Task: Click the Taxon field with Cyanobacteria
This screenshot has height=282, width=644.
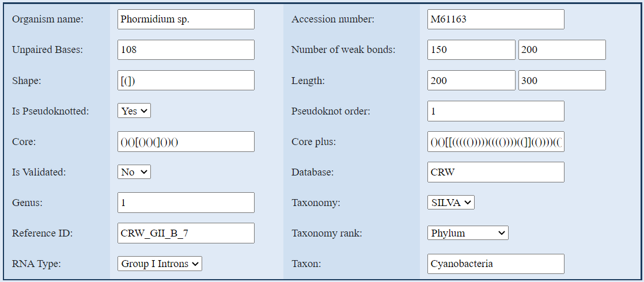Action: [x=495, y=264]
